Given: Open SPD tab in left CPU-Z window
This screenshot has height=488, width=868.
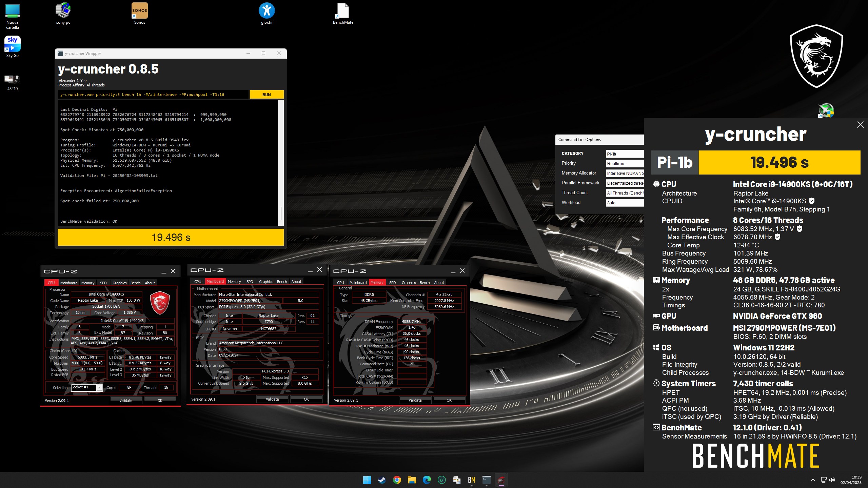Looking at the screenshot, I should point(103,283).
